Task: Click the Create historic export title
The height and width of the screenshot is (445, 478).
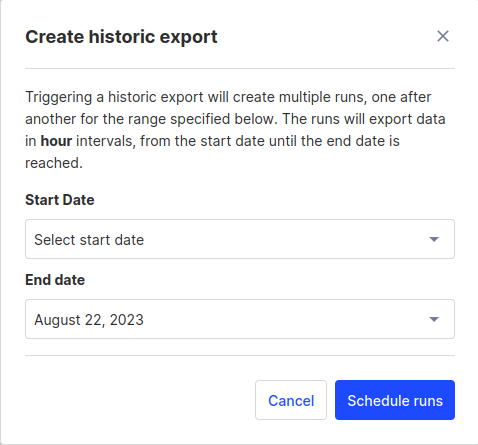Action: coord(121,37)
